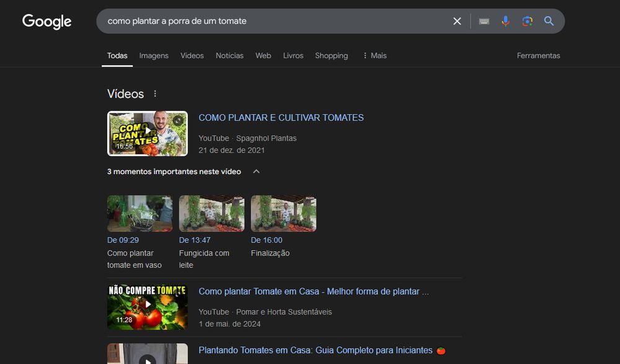Go to Google home via the logo
The width and height of the screenshot is (620, 364).
[46, 21]
